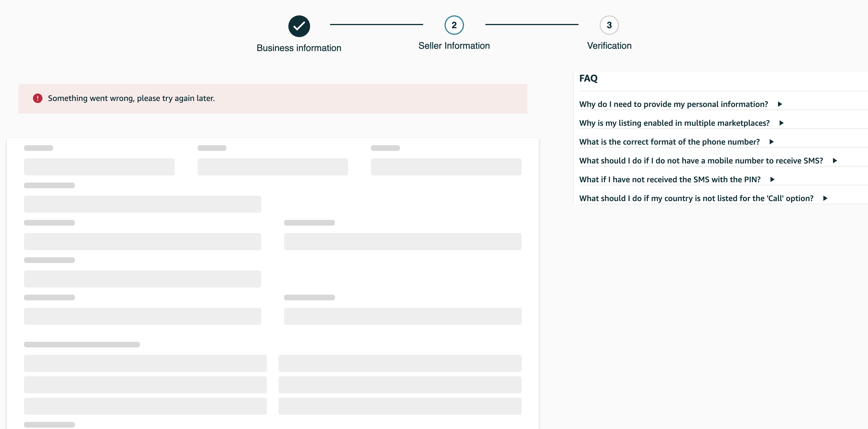Viewport: 868px width, 429px height.
Task: Expand the question about no mobile number for SMS
Action: coord(701,161)
